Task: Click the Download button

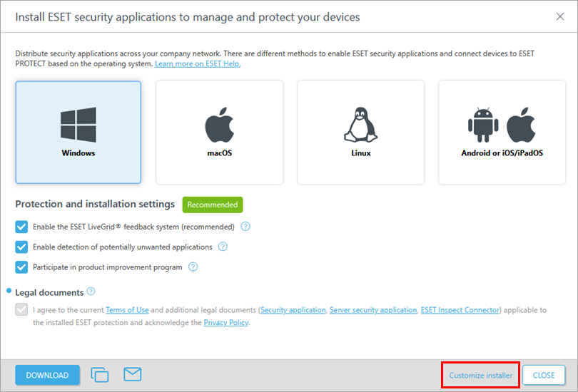Action: (47, 375)
